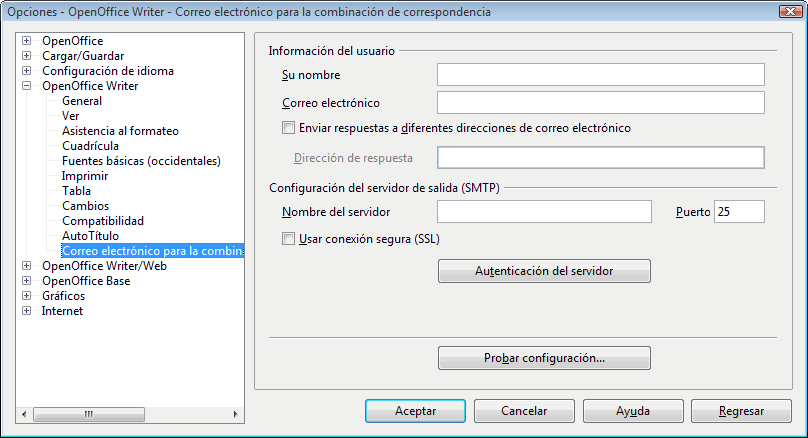Confirm with the Aceptar button
Image resolution: width=808 pixels, height=438 pixels.
click(415, 411)
